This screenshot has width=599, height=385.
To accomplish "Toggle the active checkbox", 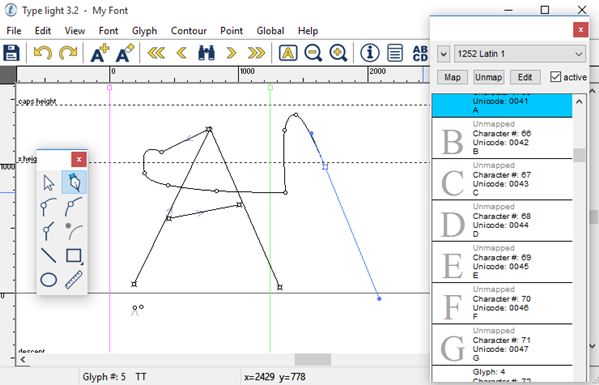I will pyautogui.click(x=555, y=77).
